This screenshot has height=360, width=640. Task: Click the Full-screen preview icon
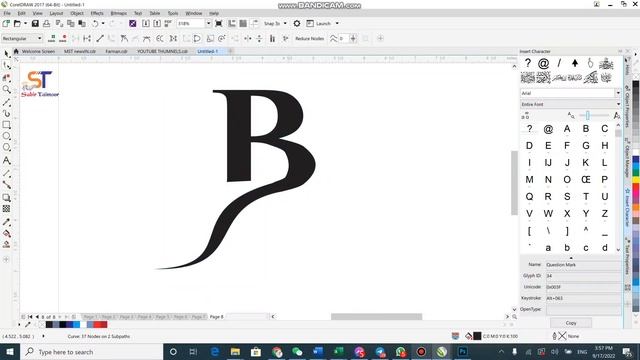click(219, 24)
